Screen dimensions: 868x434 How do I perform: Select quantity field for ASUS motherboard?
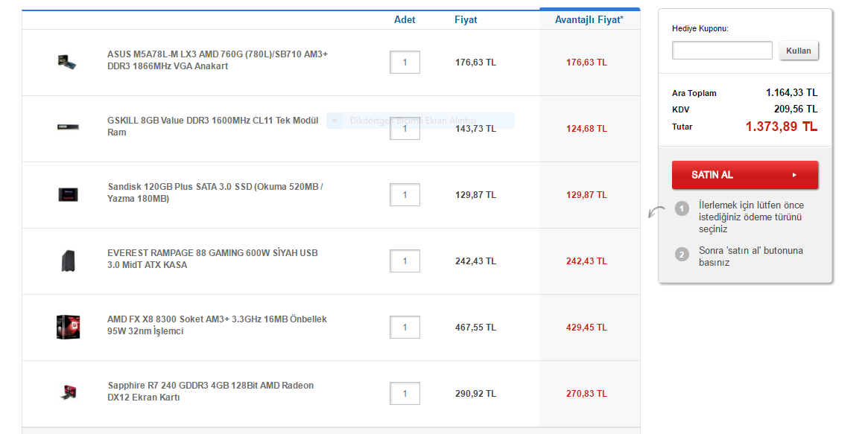click(405, 63)
